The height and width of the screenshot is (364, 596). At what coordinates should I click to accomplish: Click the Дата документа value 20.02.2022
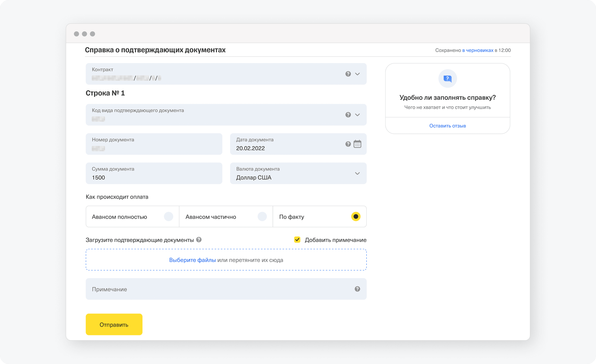coord(250,148)
